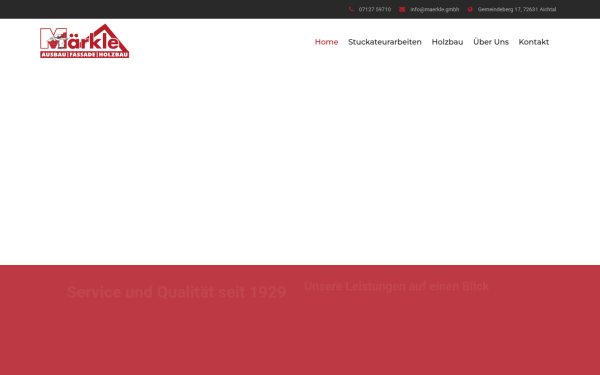Open the Märkle logo homepage link
Viewport: 600px width, 375px height.
85,41
